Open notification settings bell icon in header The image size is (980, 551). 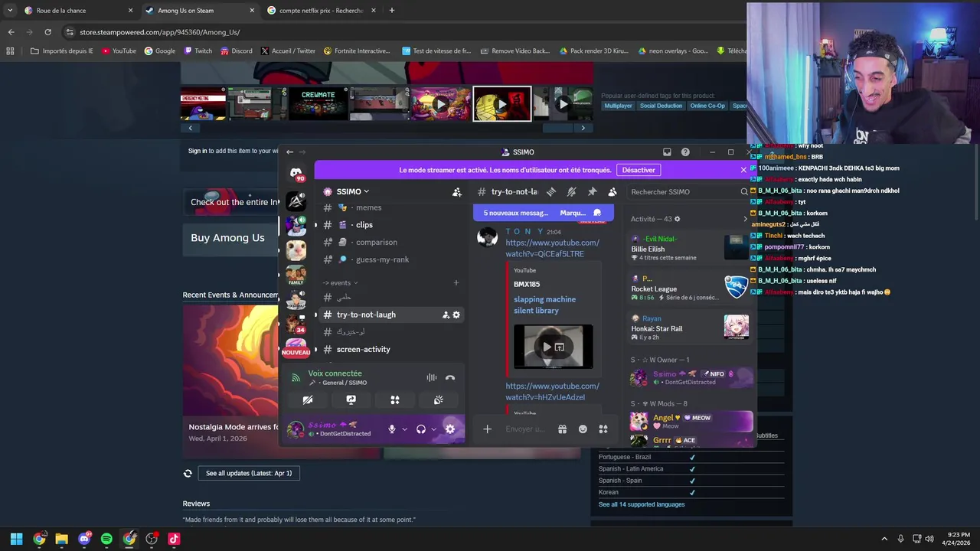point(571,192)
